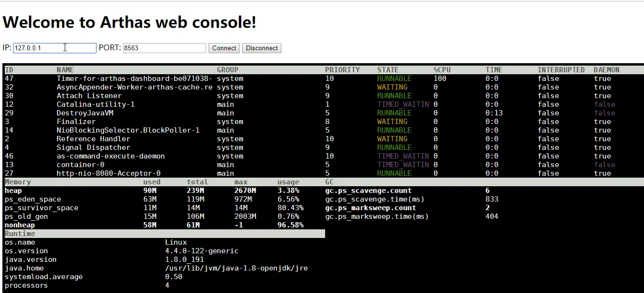Click the gc.ps_marksweep.time(ms) label
The height and width of the screenshot is (293, 644).
point(377,216)
